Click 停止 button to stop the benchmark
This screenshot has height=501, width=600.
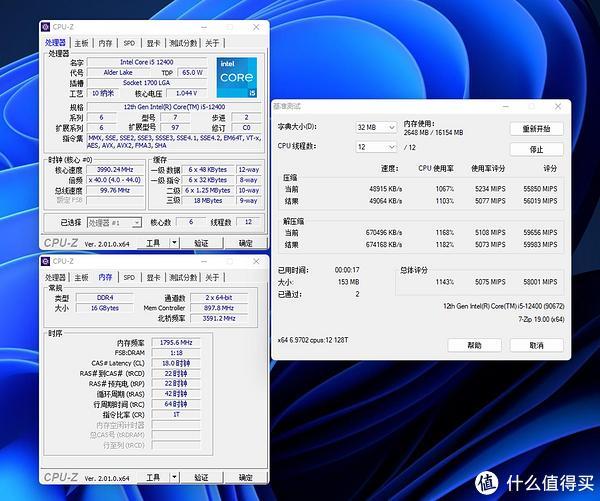coord(536,149)
